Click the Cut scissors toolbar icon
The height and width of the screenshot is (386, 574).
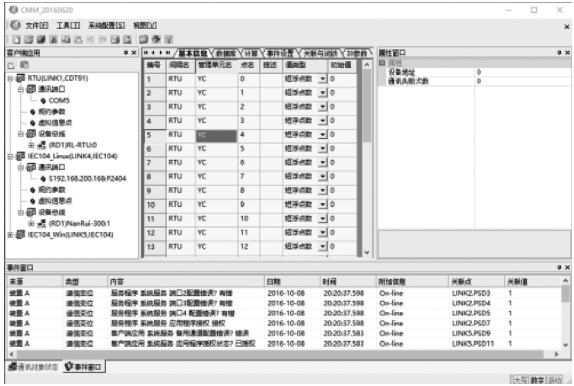(x=53, y=40)
